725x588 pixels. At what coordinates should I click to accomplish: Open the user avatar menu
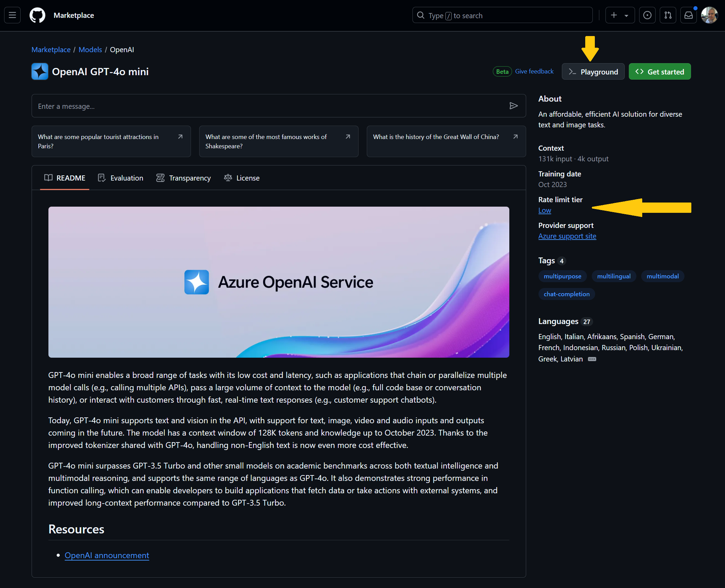point(709,15)
